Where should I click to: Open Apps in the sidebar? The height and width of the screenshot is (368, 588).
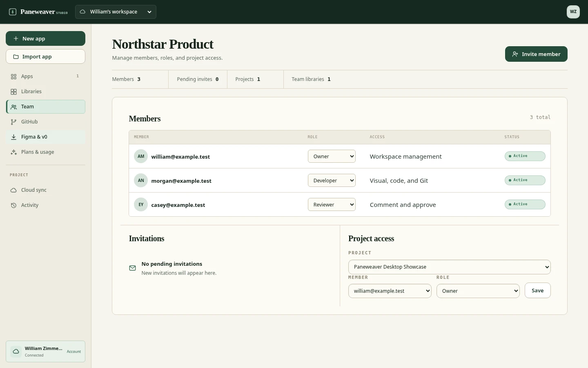pyautogui.click(x=45, y=76)
